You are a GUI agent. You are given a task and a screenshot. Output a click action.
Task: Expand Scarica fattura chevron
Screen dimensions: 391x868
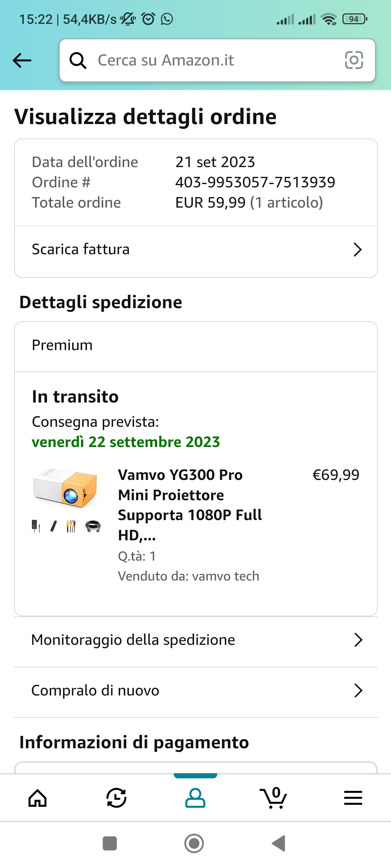tap(357, 250)
